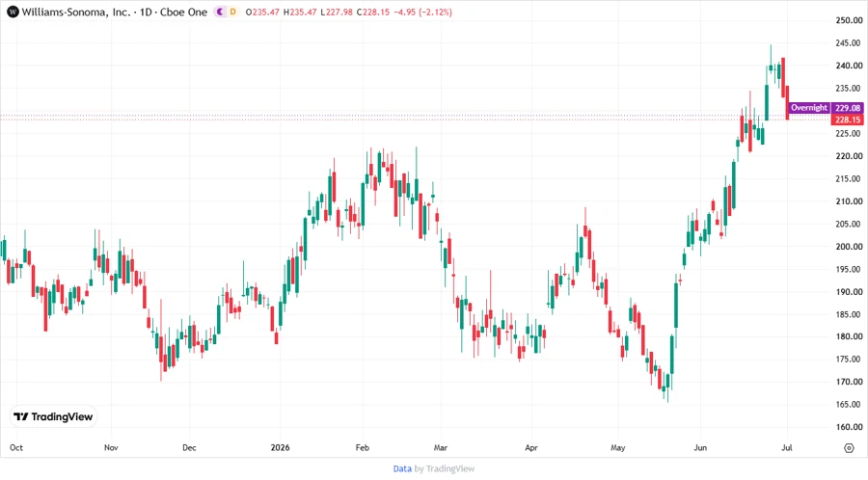Click the 245.00 price axis label
868x480 pixels.
click(x=849, y=43)
